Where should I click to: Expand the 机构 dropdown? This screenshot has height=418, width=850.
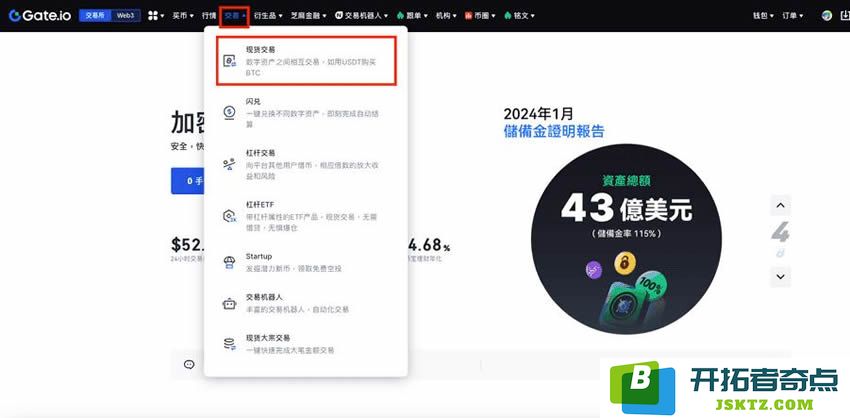pos(446,16)
